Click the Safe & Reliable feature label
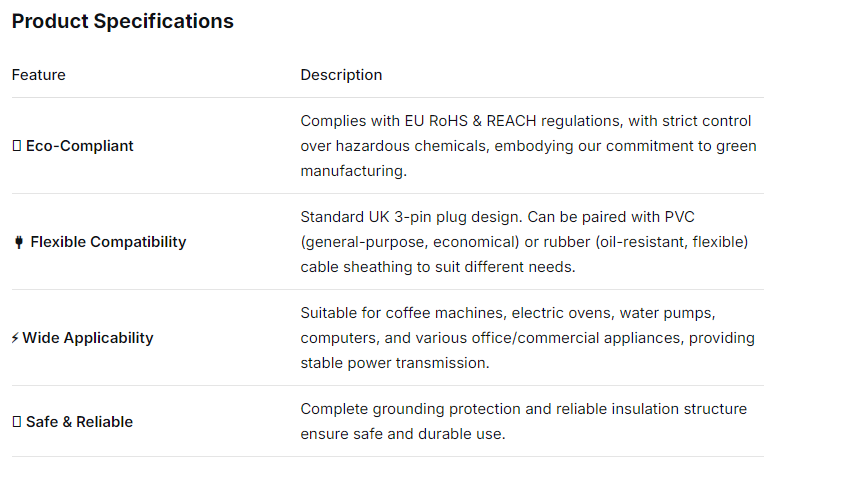The image size is (847, 493). [x=79, y=422]
